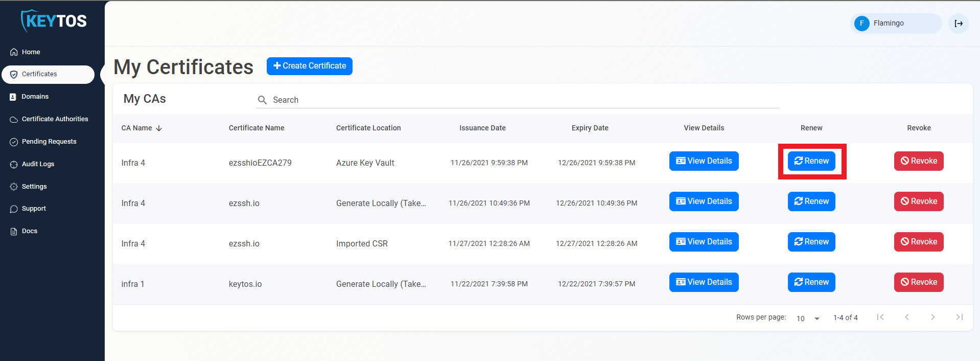Viewport: 980px width, 361px height.
Task: Open Certificate Authorities in sidebar
Action: tap(55, 119)
